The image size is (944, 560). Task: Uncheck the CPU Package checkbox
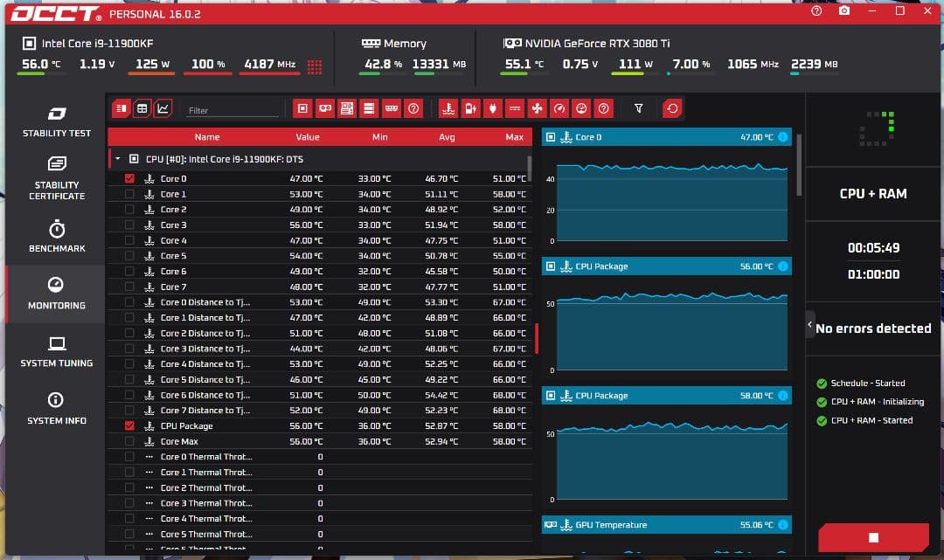coord(129,425)
